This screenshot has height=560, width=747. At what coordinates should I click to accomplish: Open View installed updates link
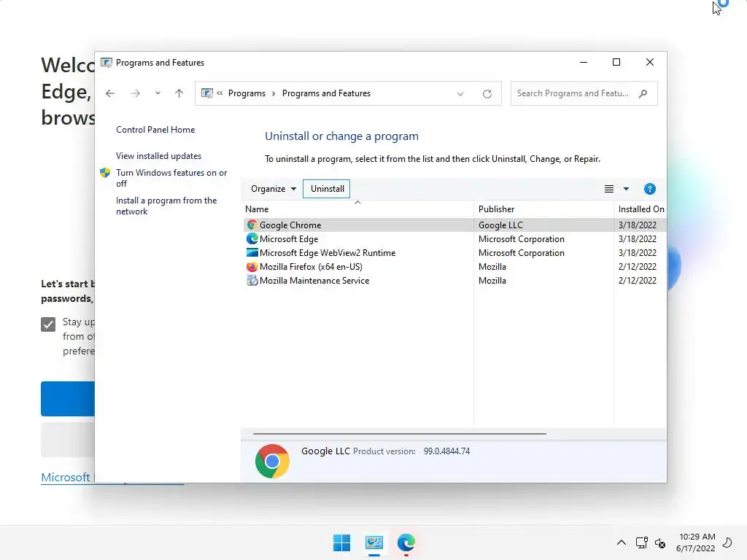click(x=158, y=156)
